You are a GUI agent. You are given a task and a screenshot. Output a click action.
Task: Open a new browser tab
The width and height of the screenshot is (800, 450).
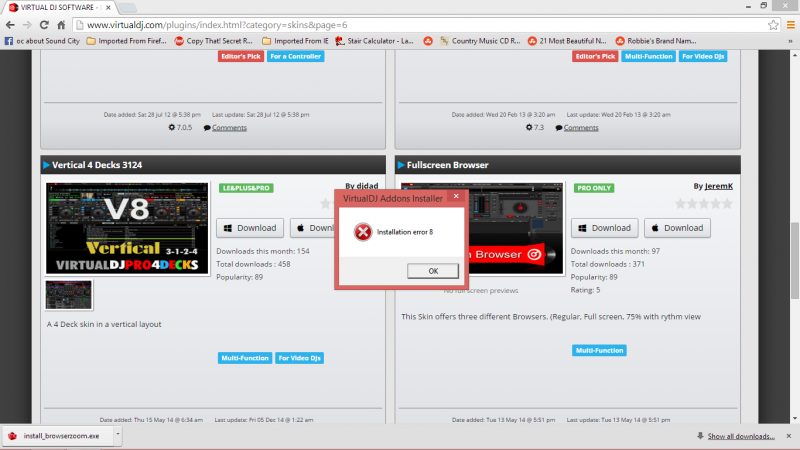pos(127,7)
